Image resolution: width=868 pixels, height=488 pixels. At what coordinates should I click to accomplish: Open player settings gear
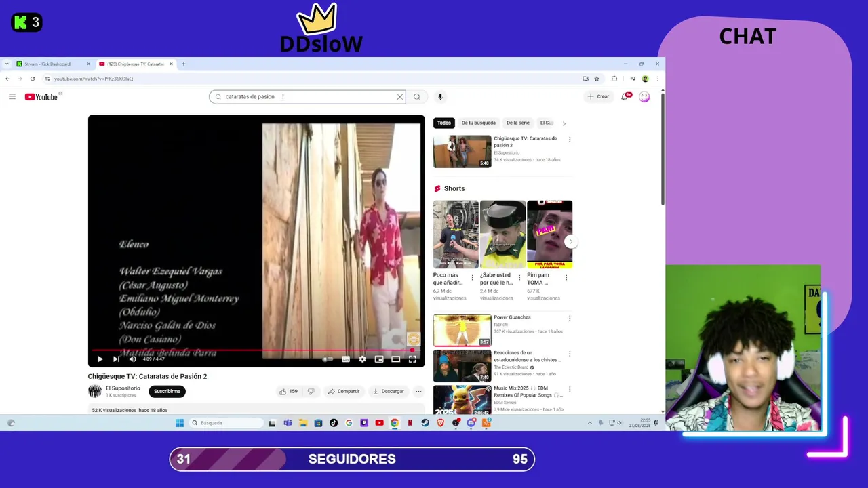[362, 359]
